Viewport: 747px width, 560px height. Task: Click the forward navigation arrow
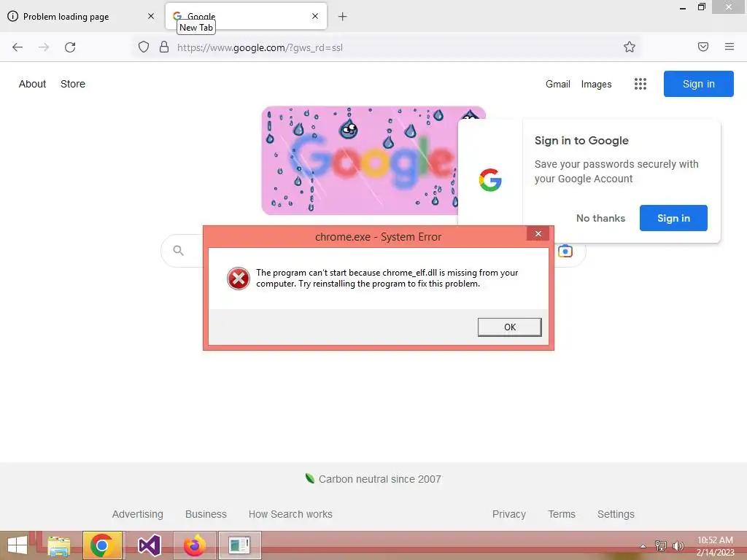click(44, 47)
